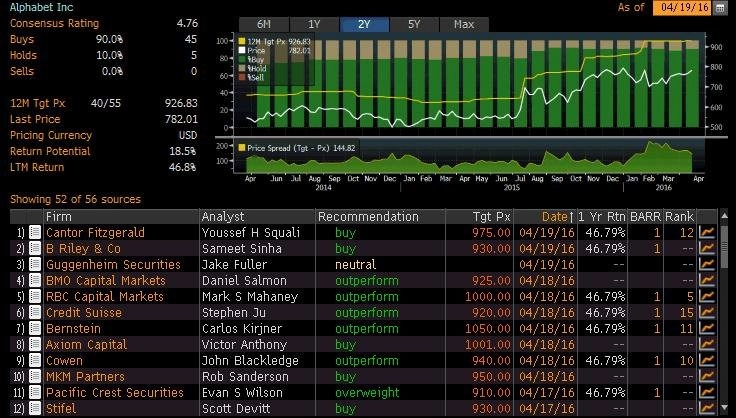Show chart icon for B Riley & Co row
Screen dimensions: 736x418
[706, 248]
